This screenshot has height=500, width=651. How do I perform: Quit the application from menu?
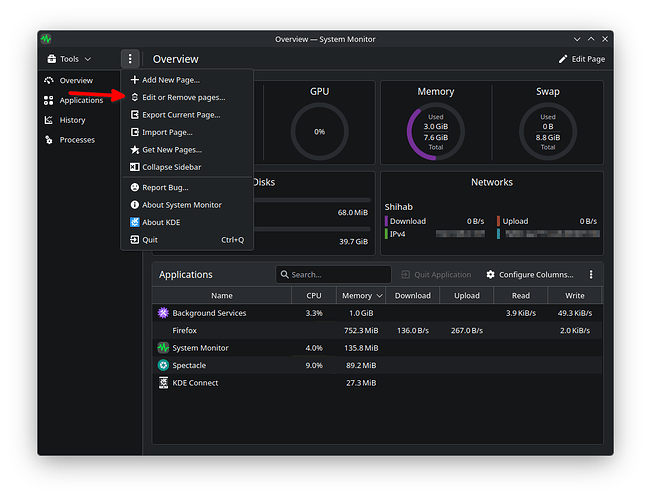pos(150,240)
